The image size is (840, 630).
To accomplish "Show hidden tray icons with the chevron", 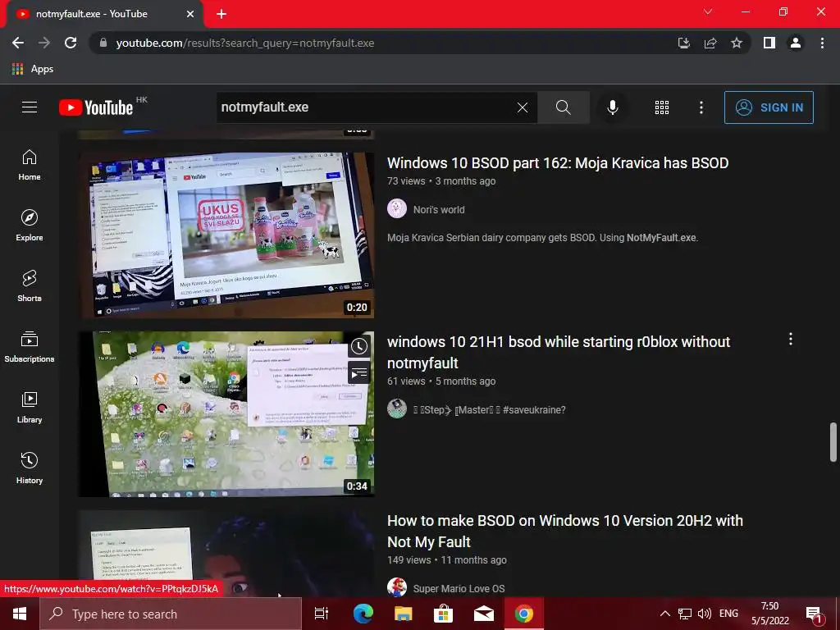I will (664, 614).
